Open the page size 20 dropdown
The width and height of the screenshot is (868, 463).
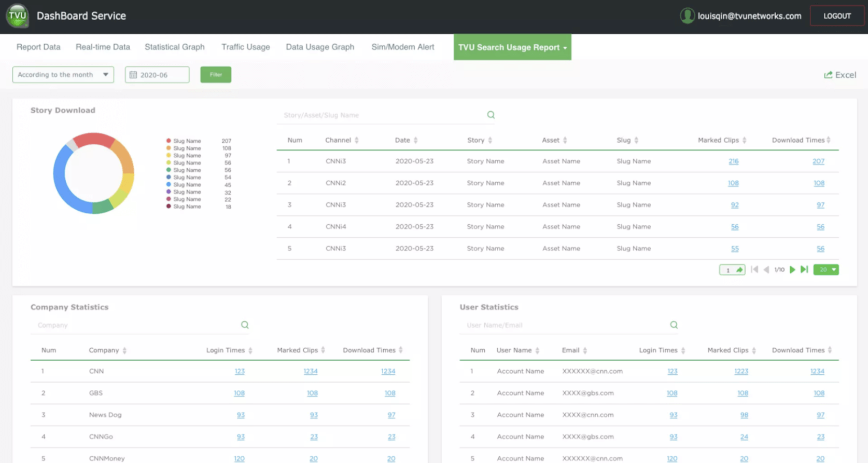[826, 269]
